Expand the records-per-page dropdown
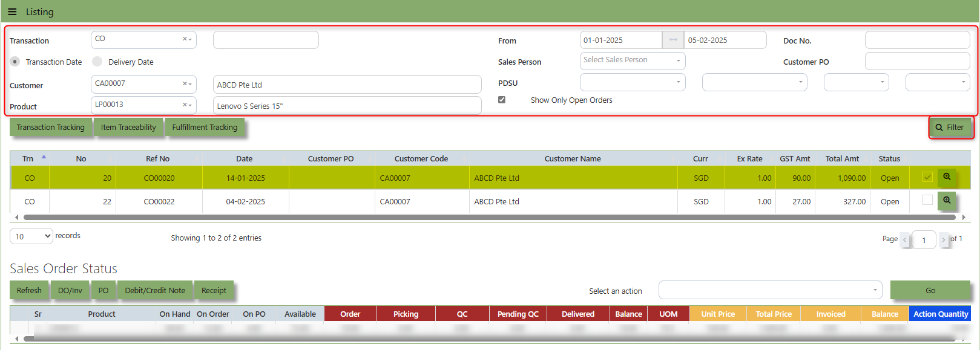980x350 pixels. (31, 236)
